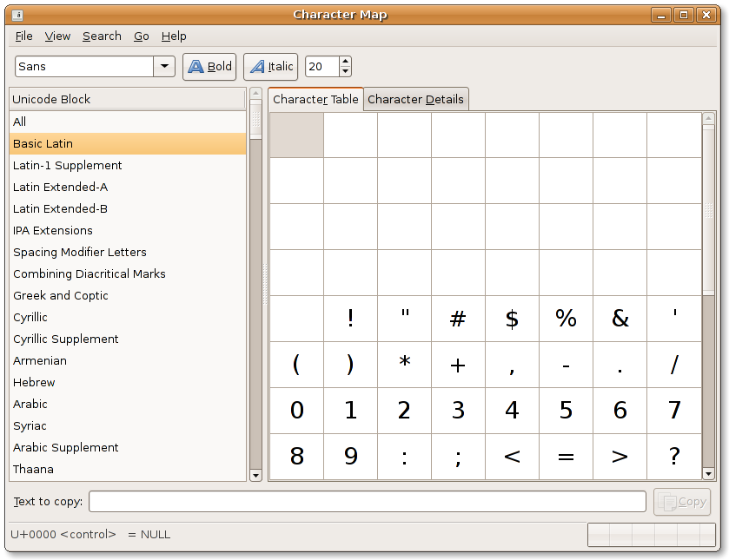Image resolution: width=729 pixels, height=560 pixels.
Task: Switch to Character Details tab
Action: point(415,99)
